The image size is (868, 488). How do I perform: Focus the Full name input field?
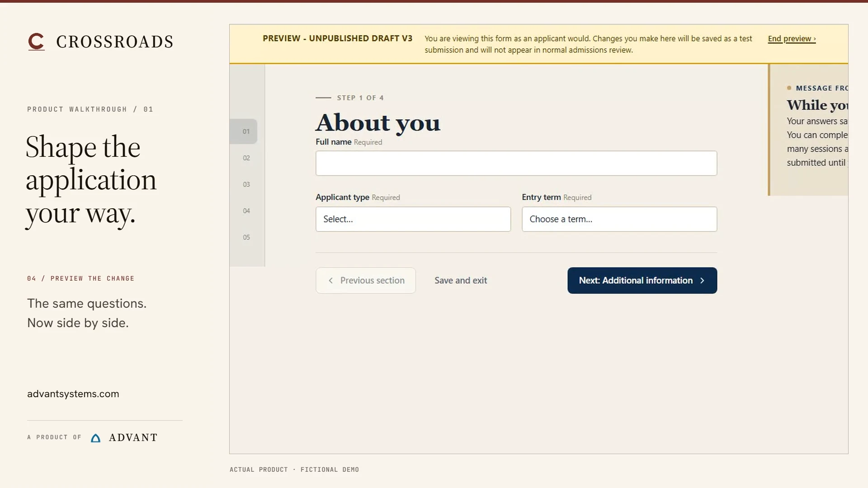point(516,163)
